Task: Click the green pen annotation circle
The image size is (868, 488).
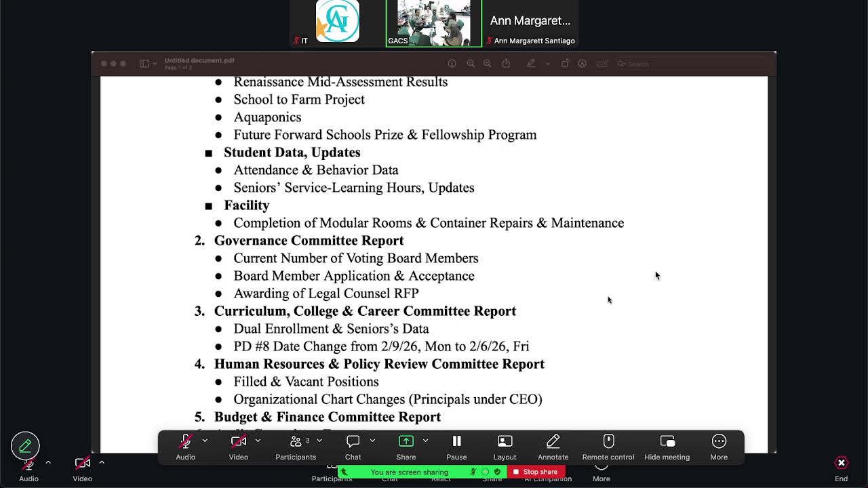Action: (x=25, y=446)
